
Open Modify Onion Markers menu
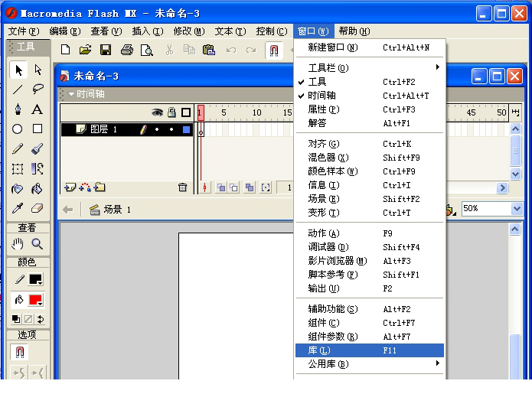click(266, 187)
